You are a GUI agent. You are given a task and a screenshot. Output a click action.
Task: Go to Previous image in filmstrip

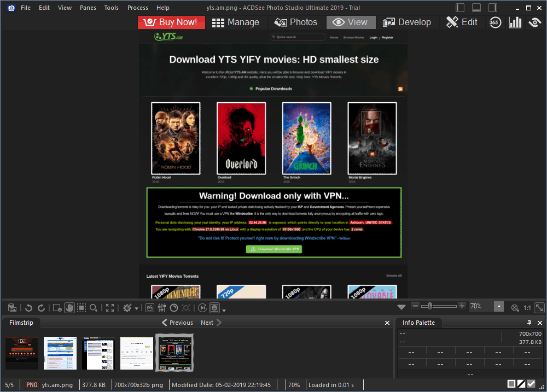177,323
